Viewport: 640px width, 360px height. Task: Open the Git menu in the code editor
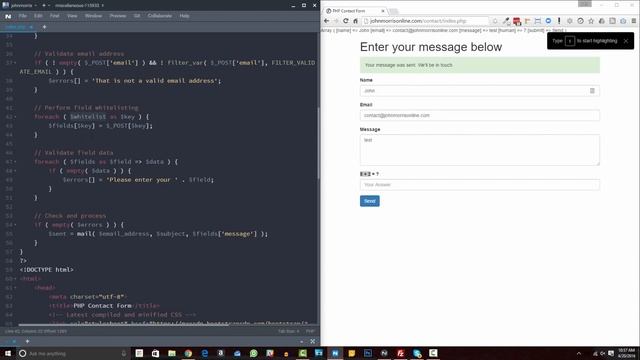click(137, 16)
